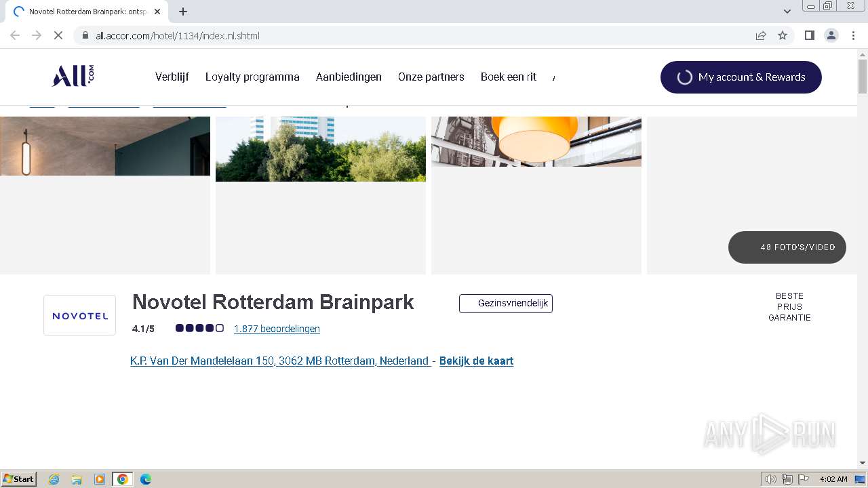Open the tab search dropdown

(787, 12)
